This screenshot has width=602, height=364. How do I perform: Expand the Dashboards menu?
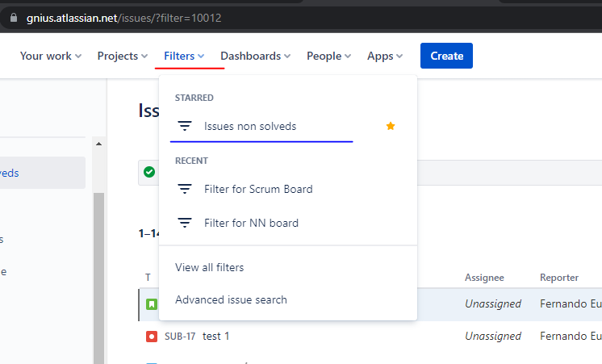(255, 56)
